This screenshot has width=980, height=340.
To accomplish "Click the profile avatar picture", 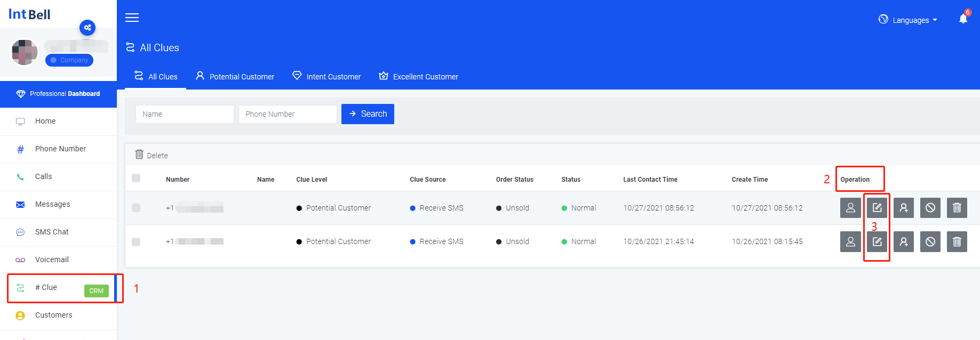I will [25, 52].
